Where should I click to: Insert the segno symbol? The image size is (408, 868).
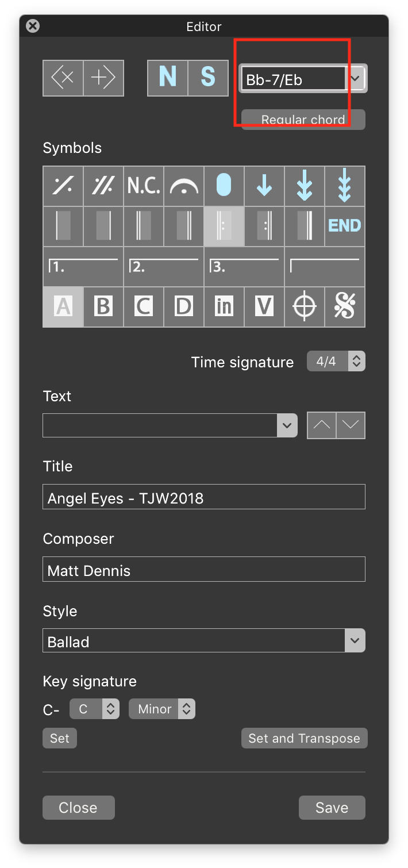pyautogui.click(x=345, y=307)
